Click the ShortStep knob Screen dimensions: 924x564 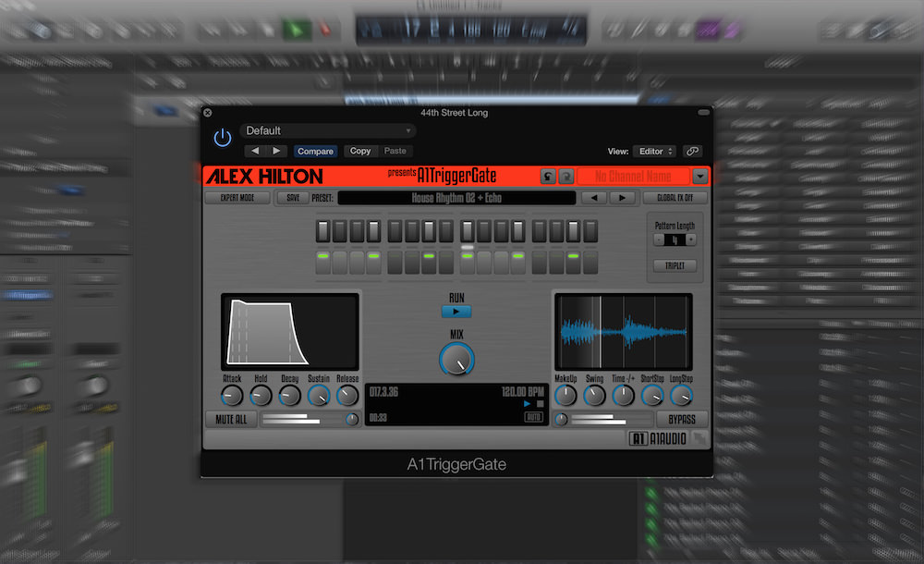pyautogui.click(x=652, y=396)
